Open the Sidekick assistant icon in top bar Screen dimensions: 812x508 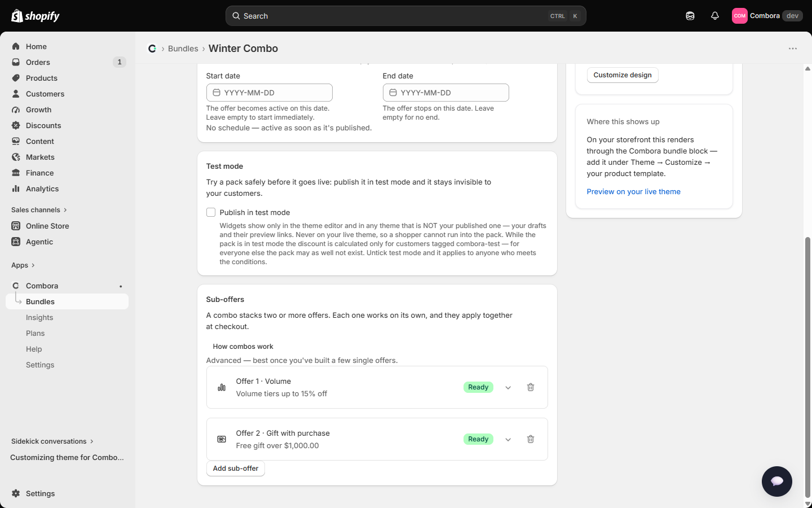coord(690,16)
